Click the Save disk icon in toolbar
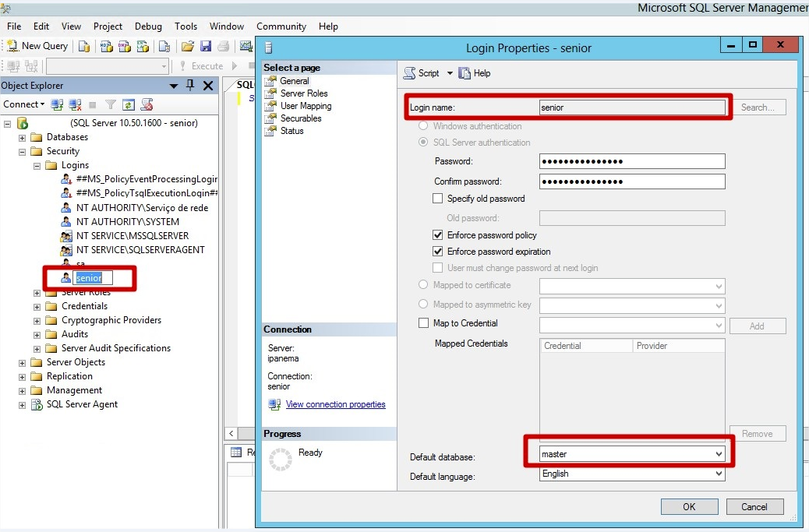809x532 pixels. [x=206, y=46]
